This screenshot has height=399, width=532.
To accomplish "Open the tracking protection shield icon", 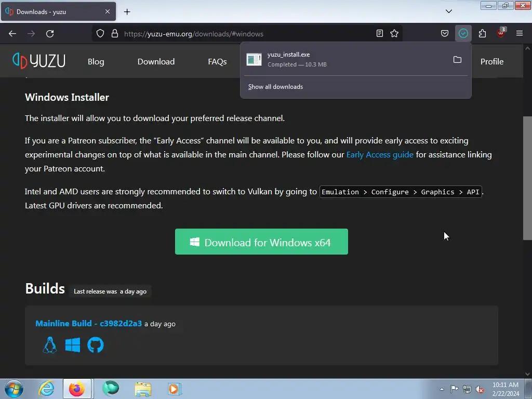I will pyautogui.click(x=100, y=34).
